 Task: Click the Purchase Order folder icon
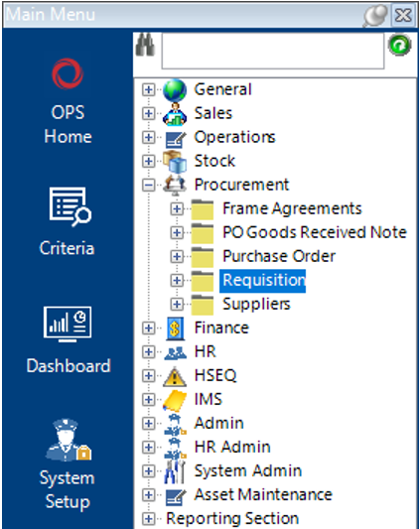[x=203, y=257]
